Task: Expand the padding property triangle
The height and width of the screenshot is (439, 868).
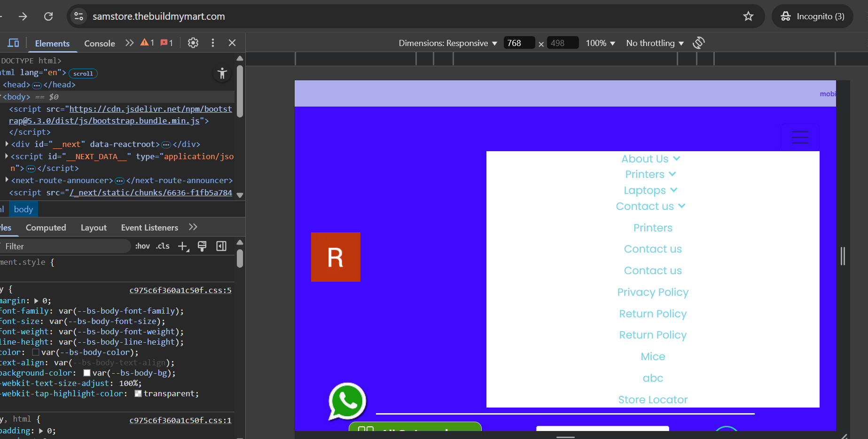Action: tap(41, 431)
